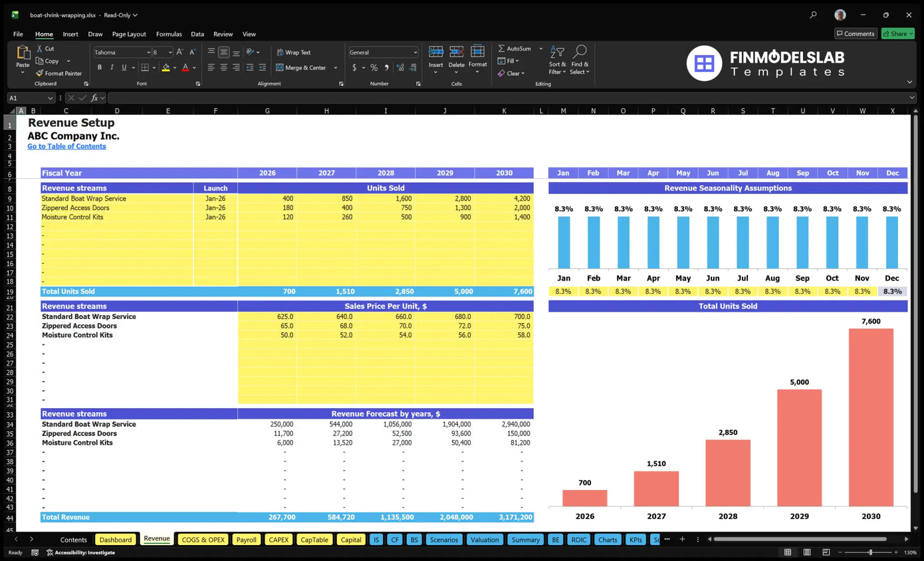Image resolution: width=924 pixels, height=561 pixels.
Task: Open the font name Tahoma dropdown
Action: click(x=148, y=52)
